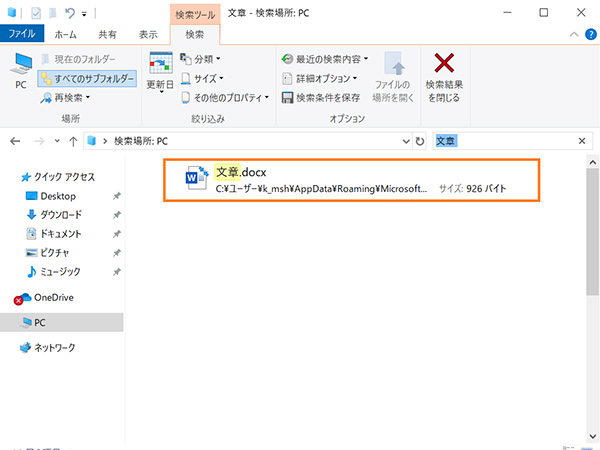Open the recent locations dropdown arrow
Viewport: 600px width, 450px height.
[57, 141]
